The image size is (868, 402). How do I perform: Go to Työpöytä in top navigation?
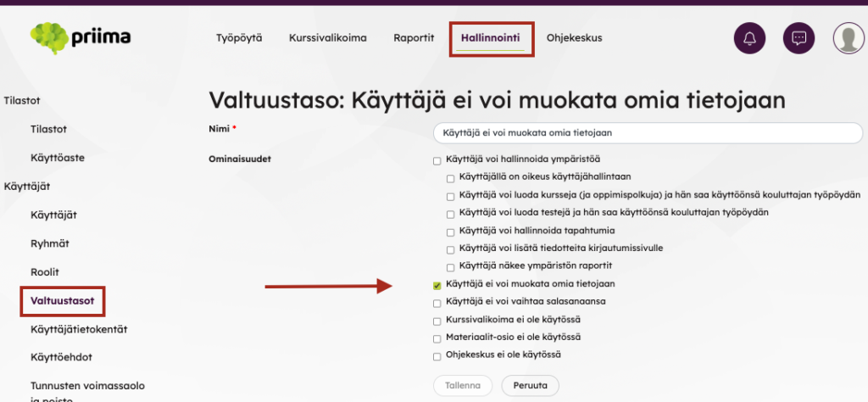coord(239,38)
